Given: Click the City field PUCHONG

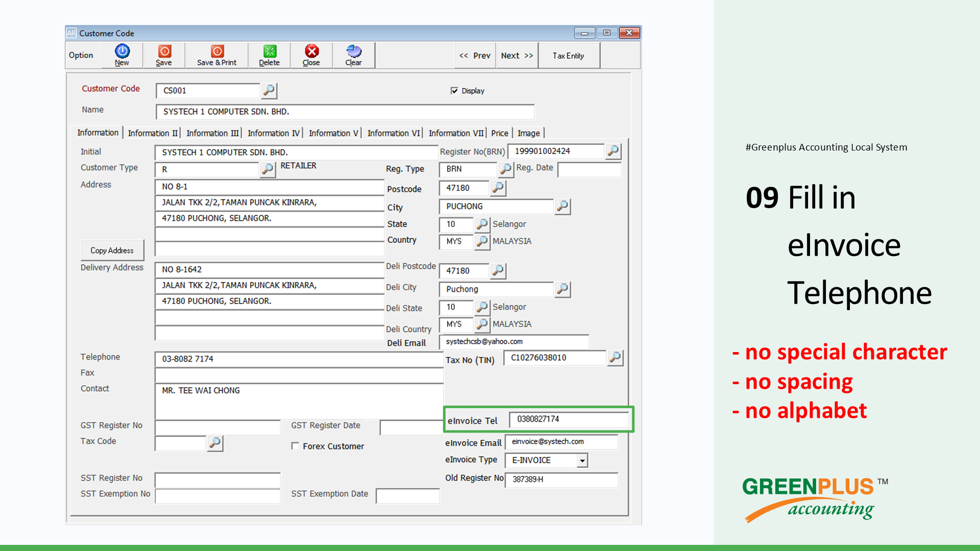Looking at the screenshot, I should tap(496, 207).
